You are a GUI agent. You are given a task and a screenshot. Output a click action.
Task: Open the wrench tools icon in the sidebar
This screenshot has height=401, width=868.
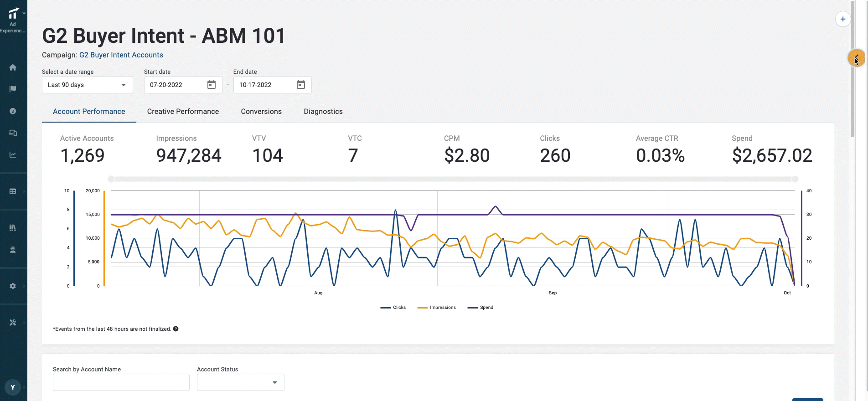click(x=13, y=323)
